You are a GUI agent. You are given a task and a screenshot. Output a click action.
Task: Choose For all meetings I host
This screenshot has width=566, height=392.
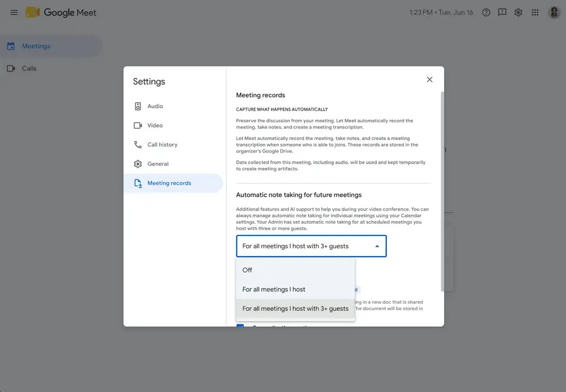tap(295, 289)
